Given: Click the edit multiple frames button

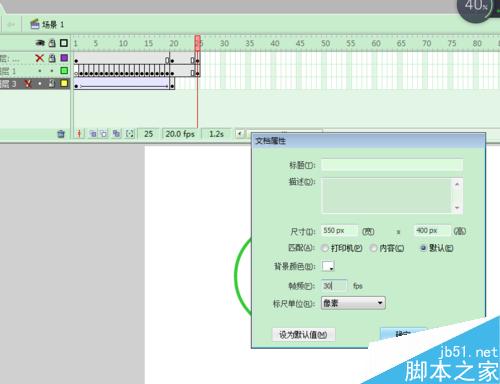Looking at the screenshot, I should pos(116,134).
